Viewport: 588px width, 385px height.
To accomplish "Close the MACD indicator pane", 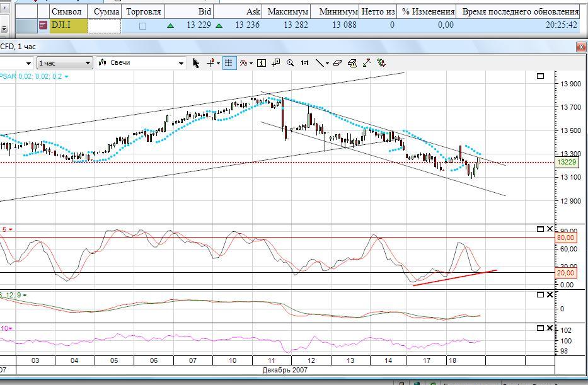I will click(550, 295).
